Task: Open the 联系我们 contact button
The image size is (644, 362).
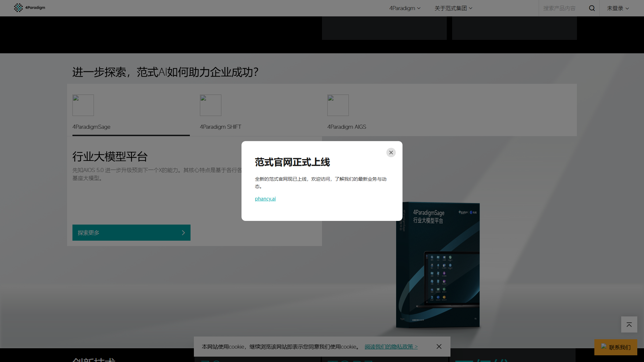Action: pos(616,347)
